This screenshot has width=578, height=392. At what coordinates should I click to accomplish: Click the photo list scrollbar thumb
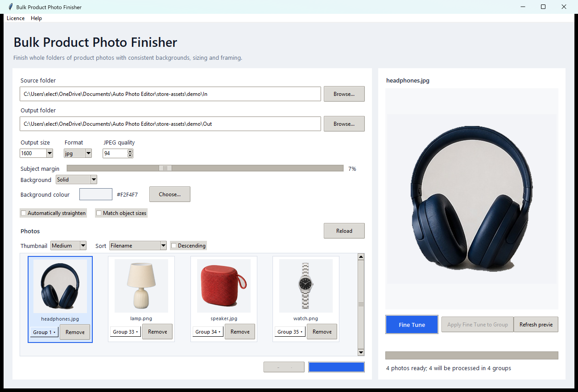(361, 304)
